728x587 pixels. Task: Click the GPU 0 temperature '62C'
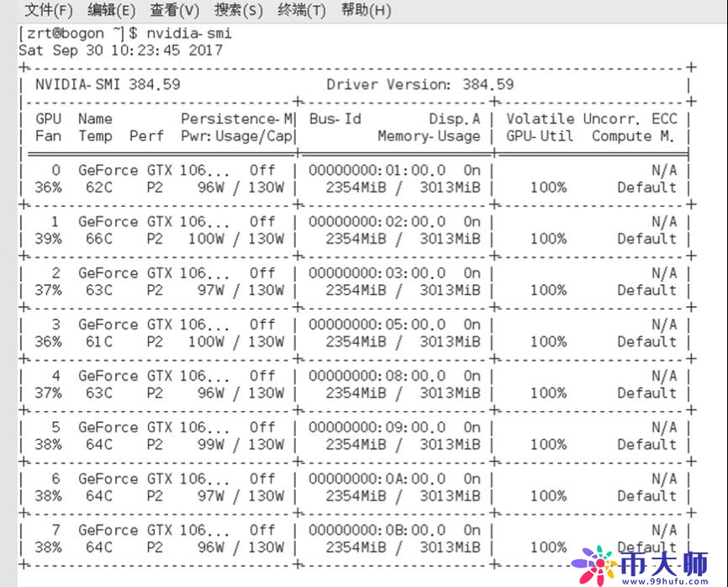(x=99, y=188)
